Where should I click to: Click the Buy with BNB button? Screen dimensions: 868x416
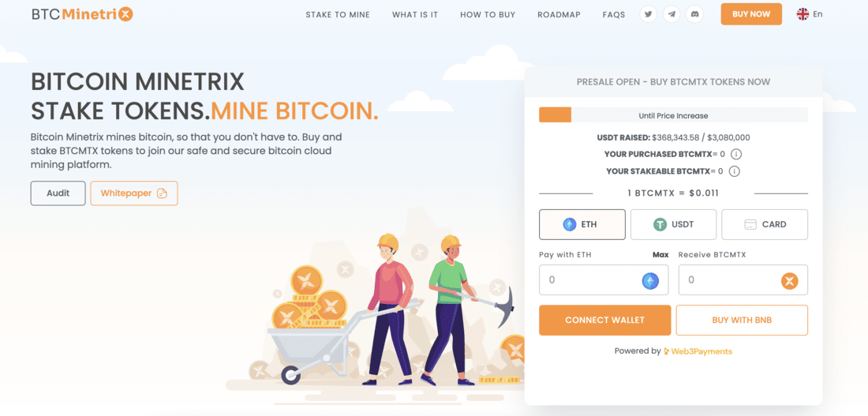(x=742, y=320)
